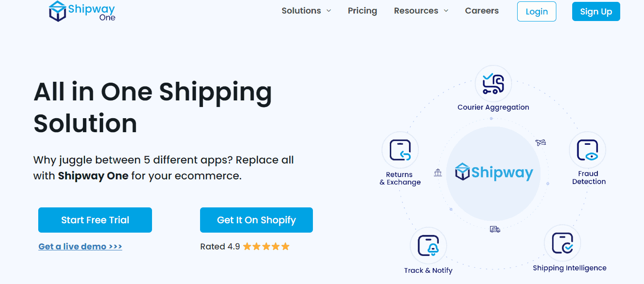Click the small ship icon near Returns
The height and width of the screenshot is (284, 644).
click(x=437, y=173)
